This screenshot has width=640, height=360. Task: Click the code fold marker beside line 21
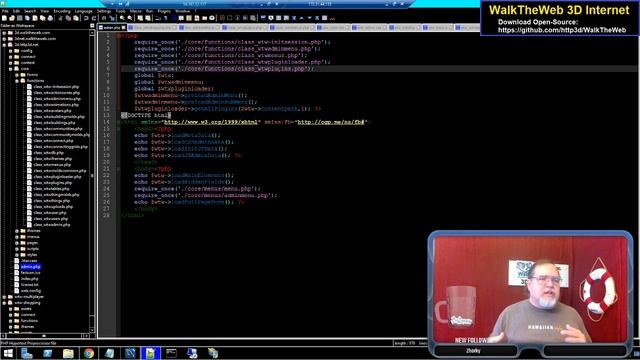118,169
